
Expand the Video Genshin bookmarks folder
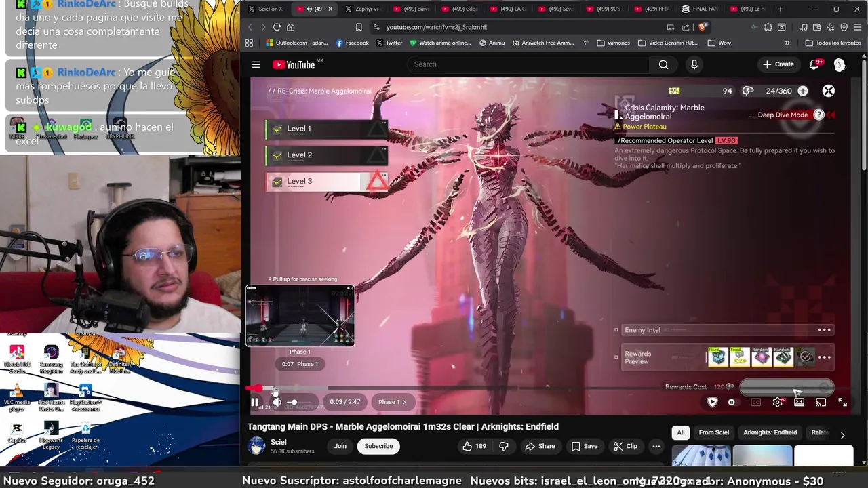(668, 43)
